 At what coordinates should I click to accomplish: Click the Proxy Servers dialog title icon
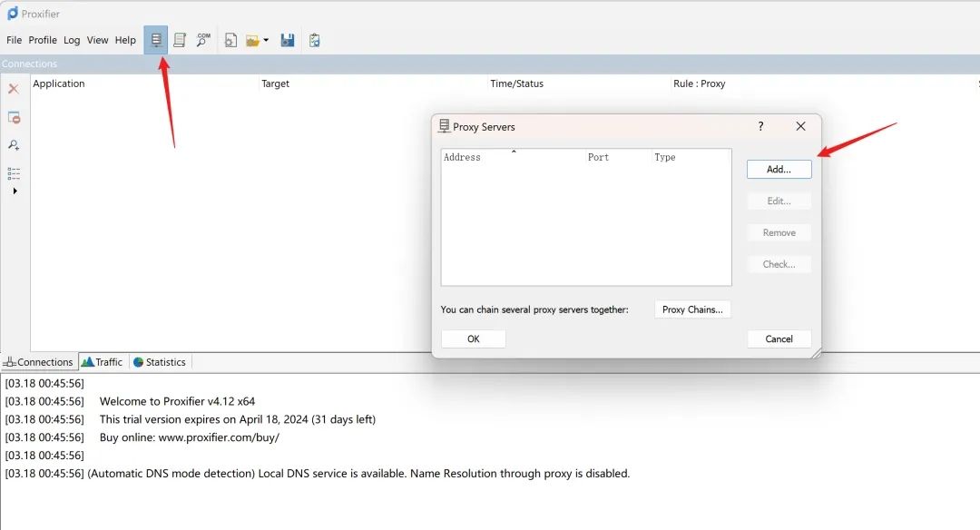(444, 126)
